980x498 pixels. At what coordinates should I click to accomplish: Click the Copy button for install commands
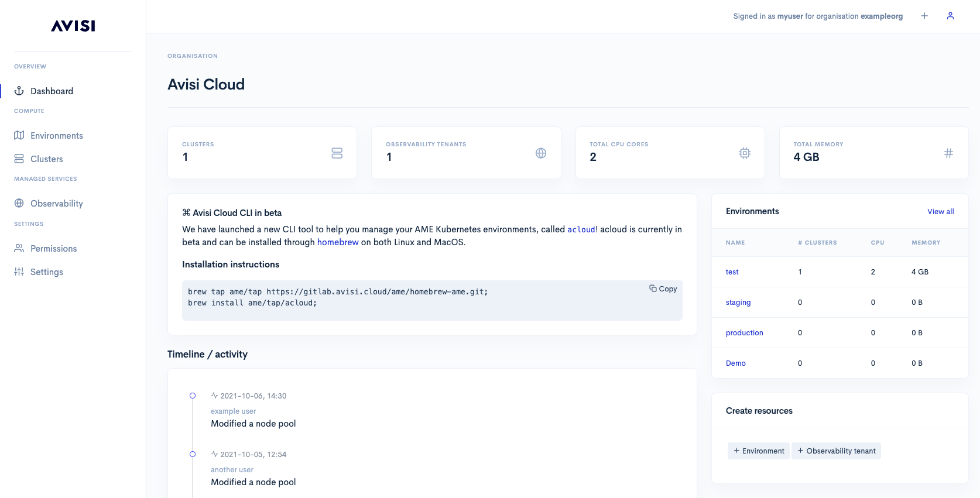(663, 289)
